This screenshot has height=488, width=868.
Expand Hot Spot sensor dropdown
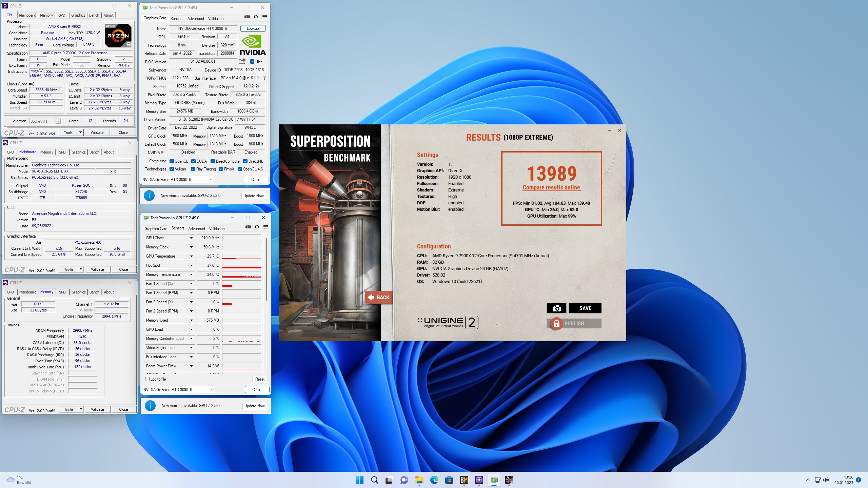click(x=191, y=265)
